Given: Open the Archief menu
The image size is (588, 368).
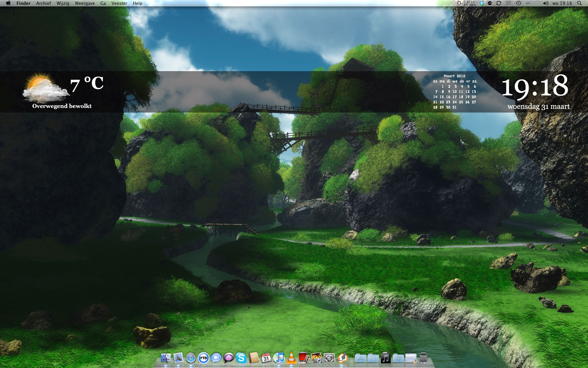Looking at the screenshot, I should [43, 3].
